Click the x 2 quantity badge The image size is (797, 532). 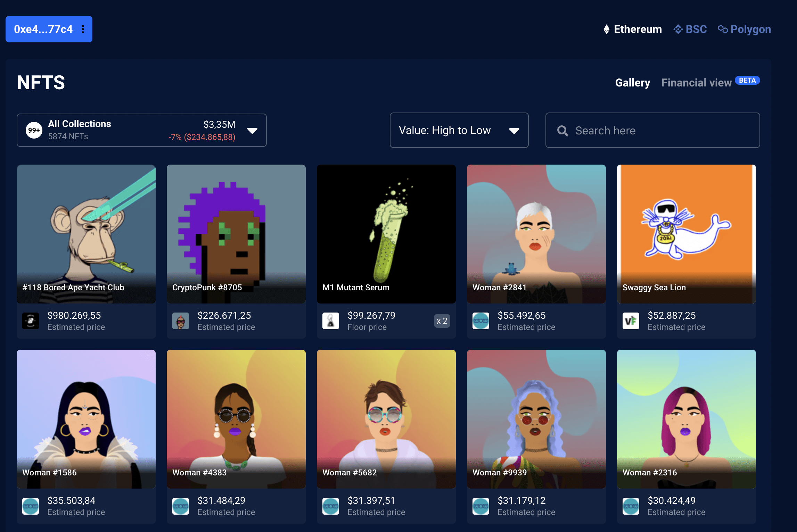tap(442, 321)
